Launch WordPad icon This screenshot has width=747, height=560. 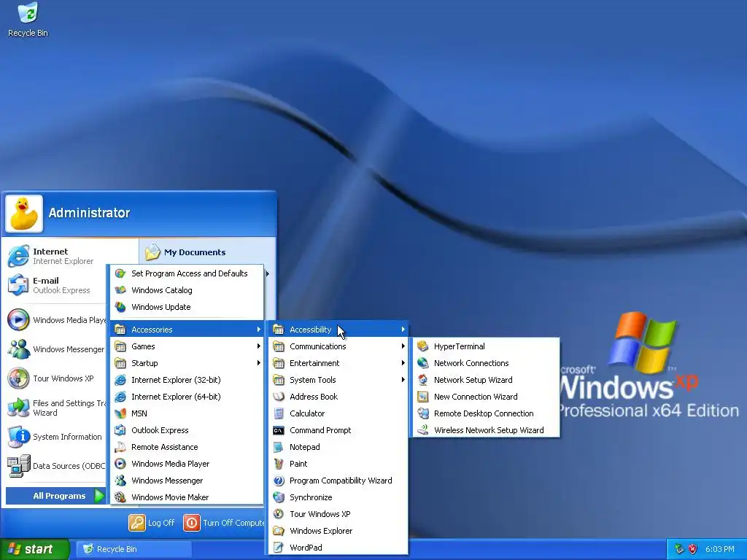point(279,547)
